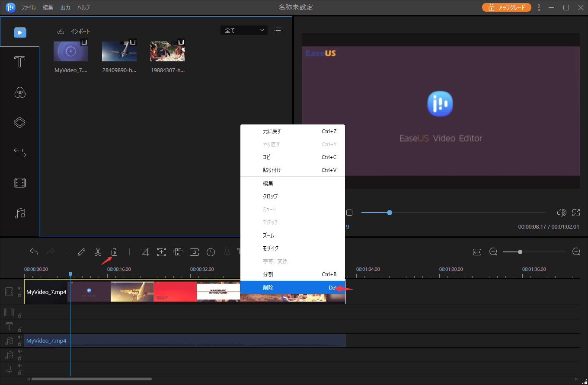Click the clock Set duration icon

tap(211, 252)
